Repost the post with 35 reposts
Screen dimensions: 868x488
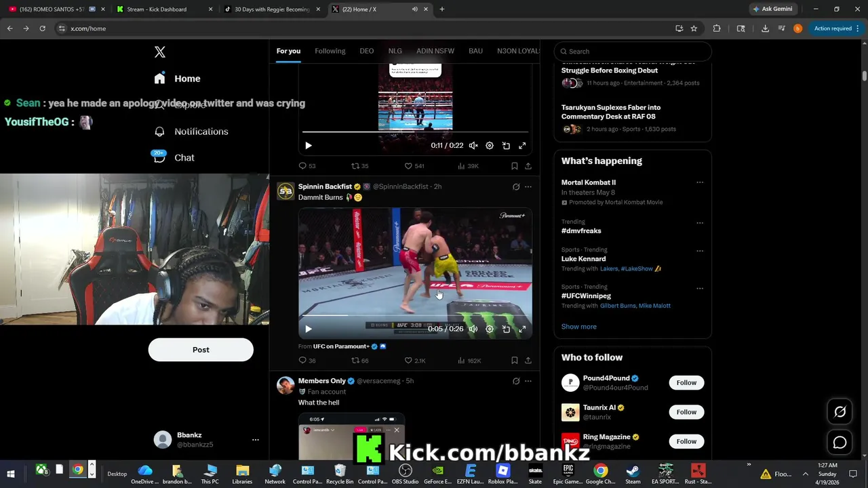tap(360, 166)
